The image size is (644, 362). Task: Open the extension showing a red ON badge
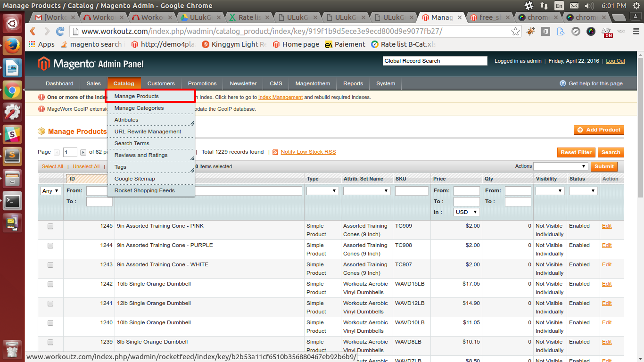(x=607, y=32)
